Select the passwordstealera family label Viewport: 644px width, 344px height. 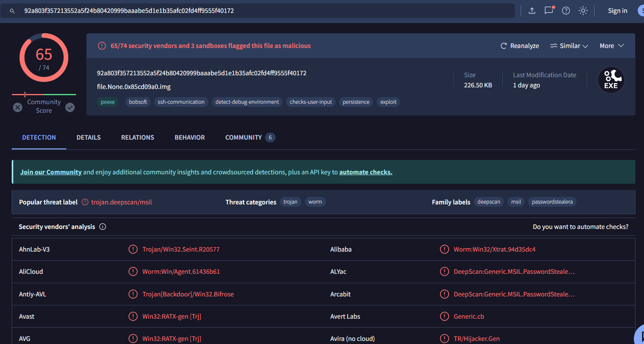pos(552,202)
